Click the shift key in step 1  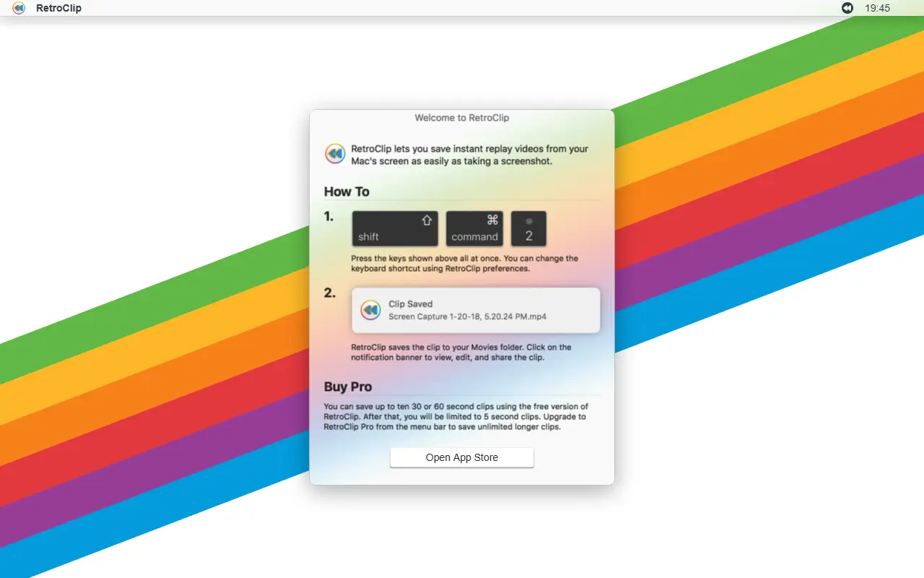[395, 228]
